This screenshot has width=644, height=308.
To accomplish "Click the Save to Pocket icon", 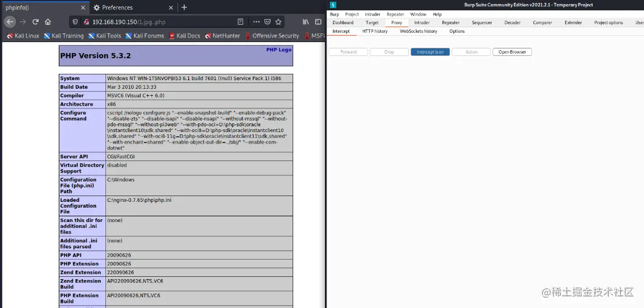I will [x=267, y=22].
